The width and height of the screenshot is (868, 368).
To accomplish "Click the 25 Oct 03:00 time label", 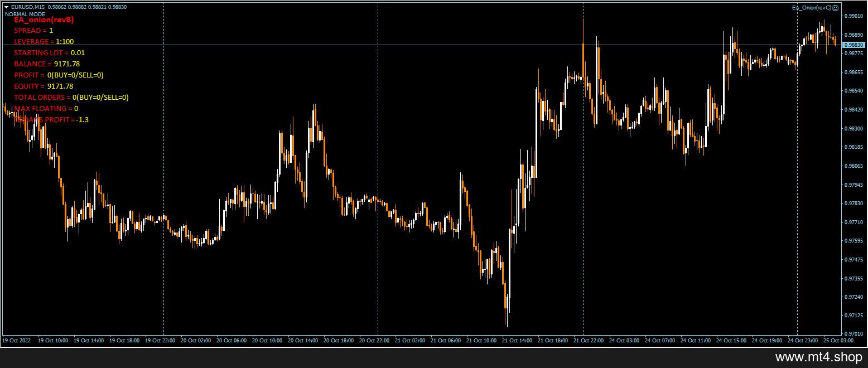I will 838,340.
